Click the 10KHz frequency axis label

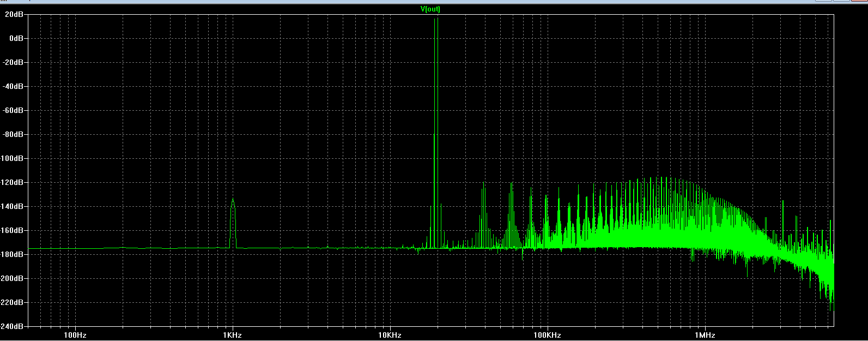pyautogui.click(x=390, y=335)
